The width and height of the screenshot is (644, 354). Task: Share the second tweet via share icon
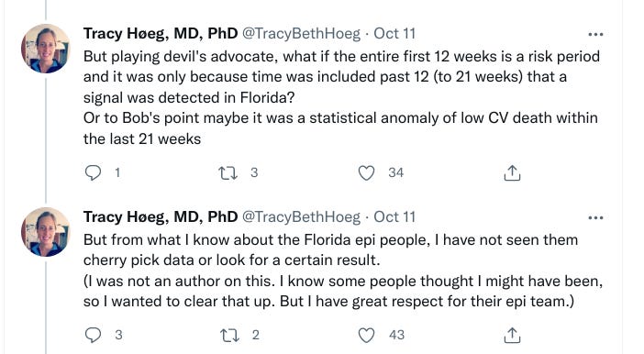point(512,335)
